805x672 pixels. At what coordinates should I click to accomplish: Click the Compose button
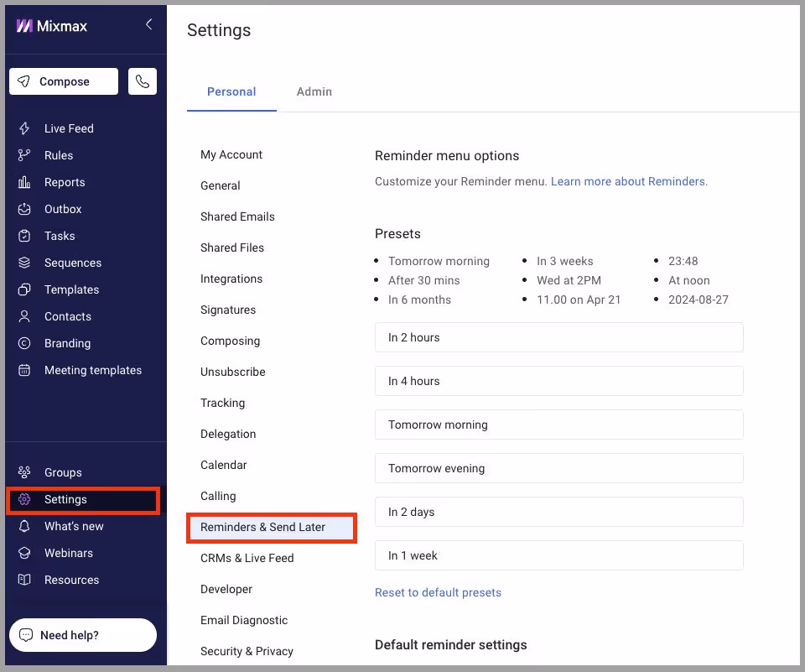pos(64,81)
